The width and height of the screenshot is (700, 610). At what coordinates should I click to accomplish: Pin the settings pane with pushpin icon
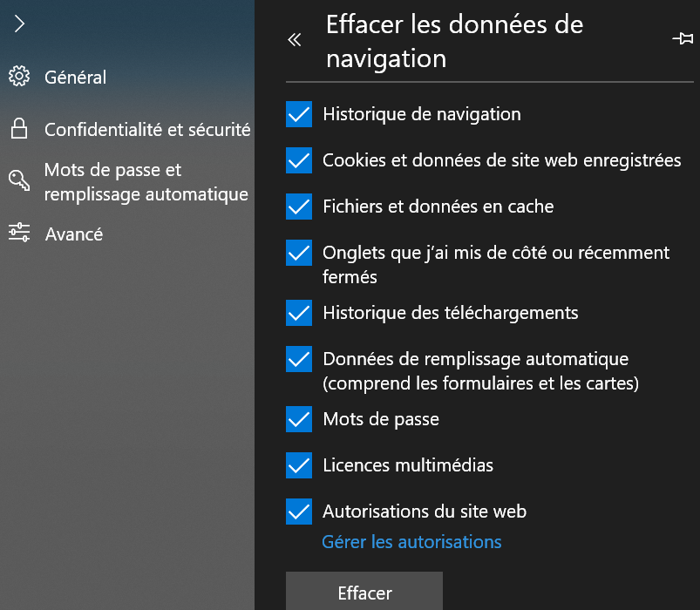(683, 39)
